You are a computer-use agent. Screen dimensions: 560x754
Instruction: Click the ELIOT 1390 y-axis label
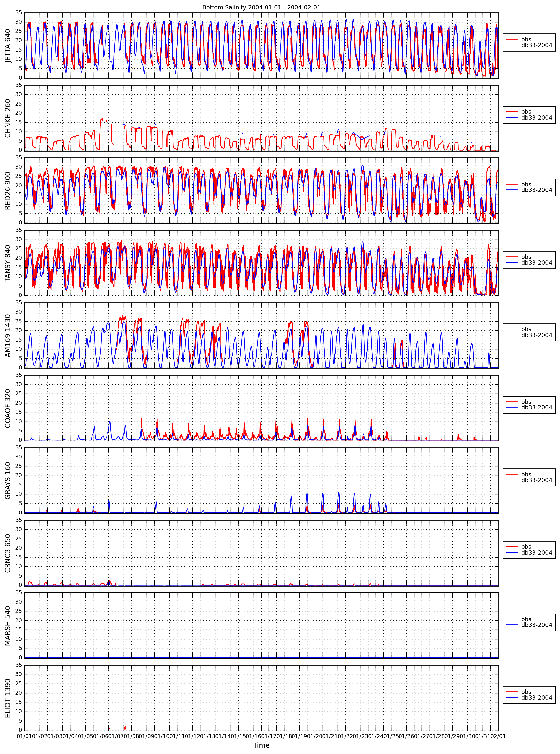[8, 699]
